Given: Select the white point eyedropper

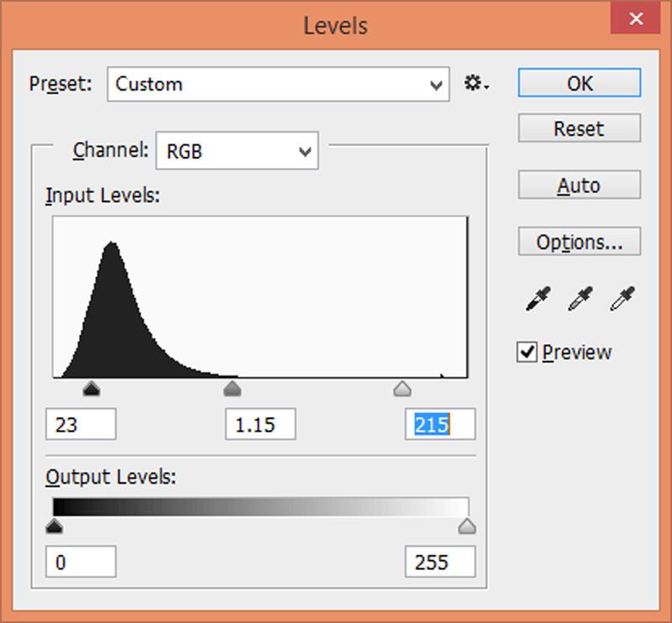Looking at the screenshot, I should point(622,298).
